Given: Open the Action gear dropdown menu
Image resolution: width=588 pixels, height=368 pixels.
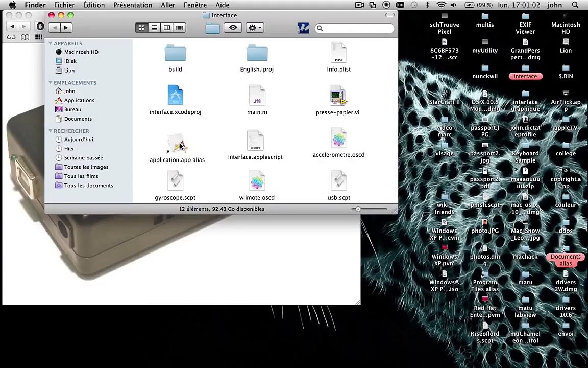Looking at the screenshot, I should pyautogui.click(x=255, y=28).
